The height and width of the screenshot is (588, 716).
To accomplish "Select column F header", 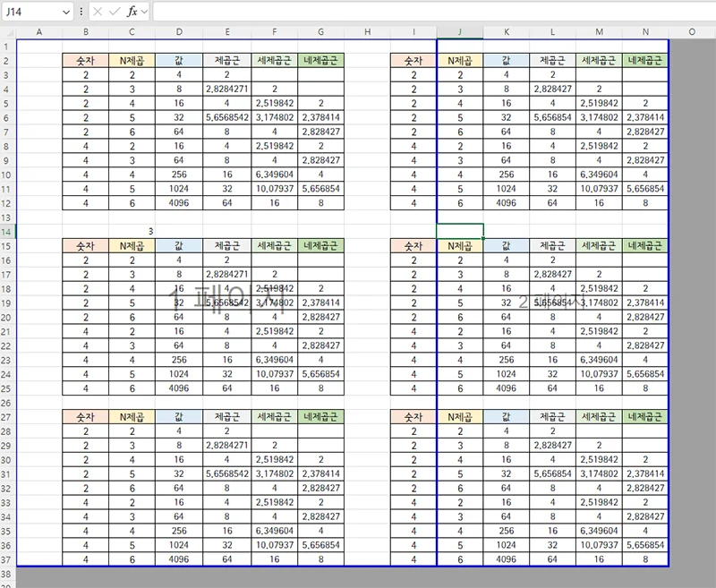I will click(x=275, y=32).
